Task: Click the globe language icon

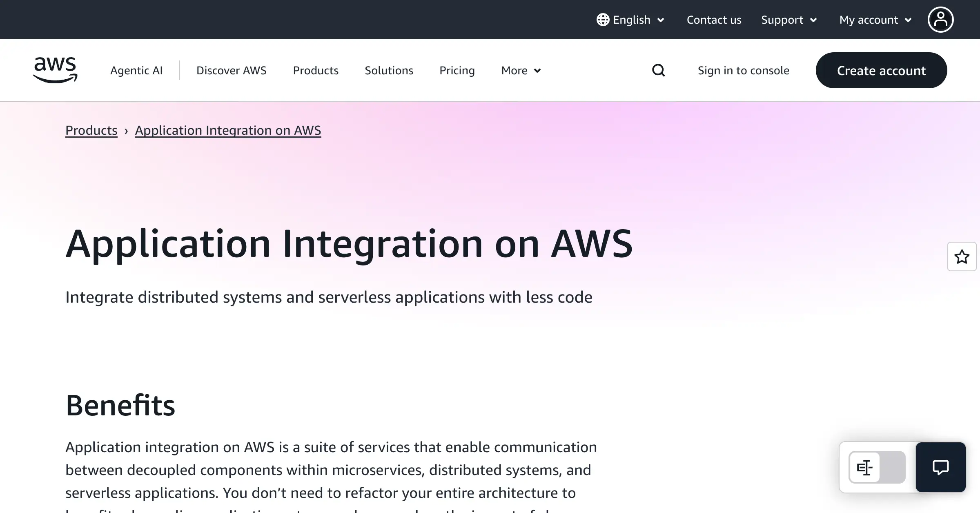Action: 603,20
